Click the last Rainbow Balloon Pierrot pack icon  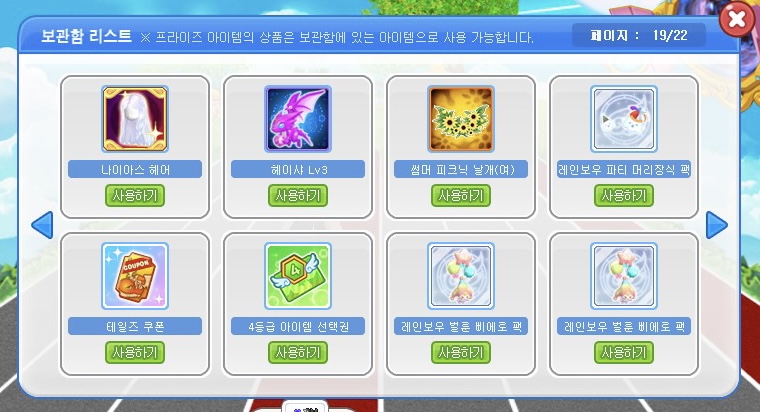(x=624, y=276)
